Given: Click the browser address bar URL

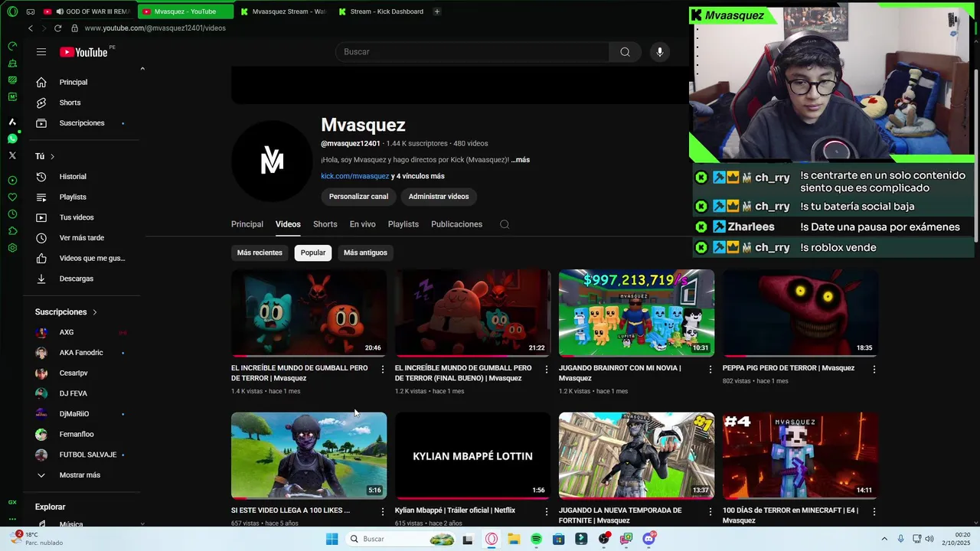Looking at the screenshot, I should pos(155,28).
